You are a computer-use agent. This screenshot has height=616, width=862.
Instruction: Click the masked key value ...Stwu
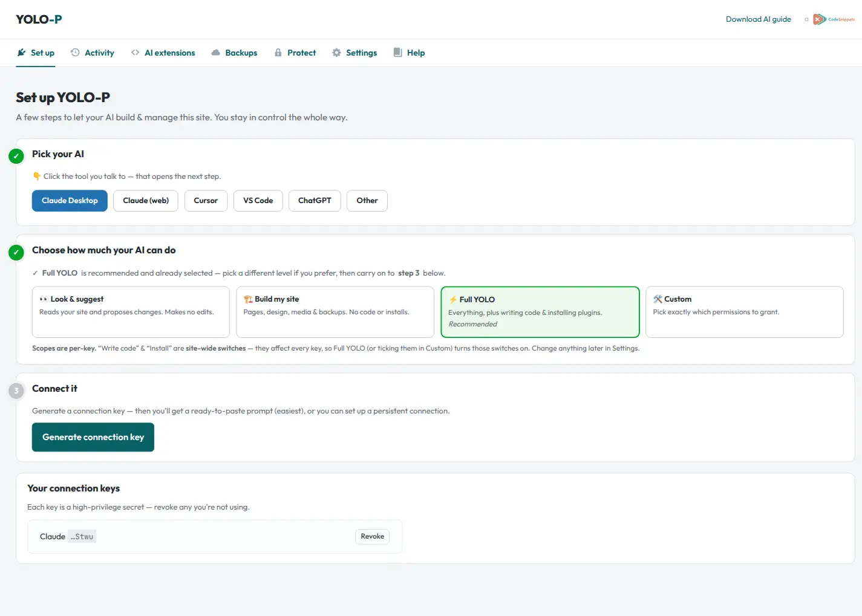coord(82,537)
